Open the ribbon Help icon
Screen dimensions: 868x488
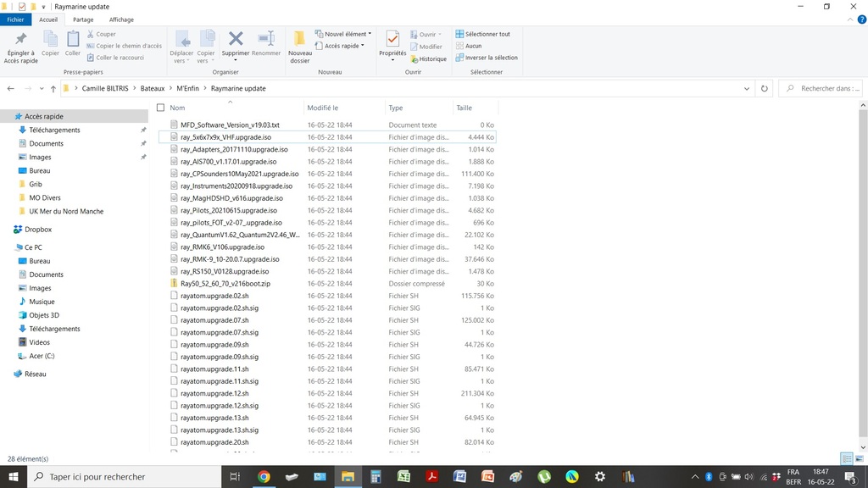[x=862, y=19]
